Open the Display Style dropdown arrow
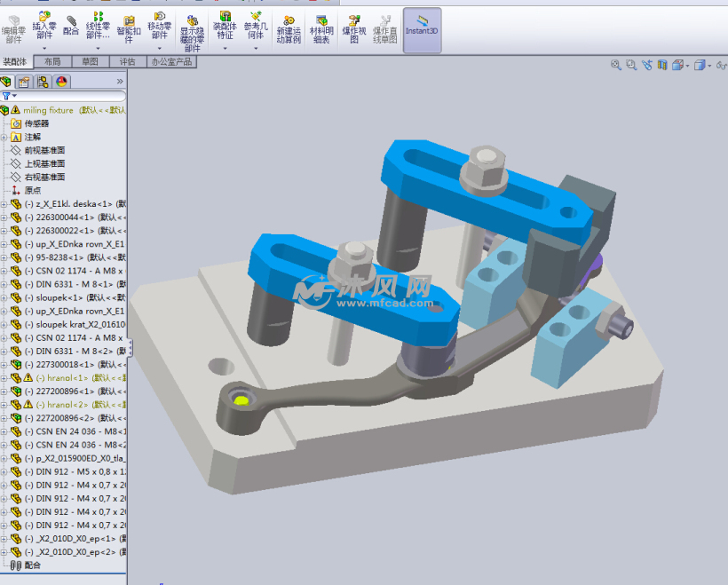This screenshot has height=585, width=728. (708, 65)
